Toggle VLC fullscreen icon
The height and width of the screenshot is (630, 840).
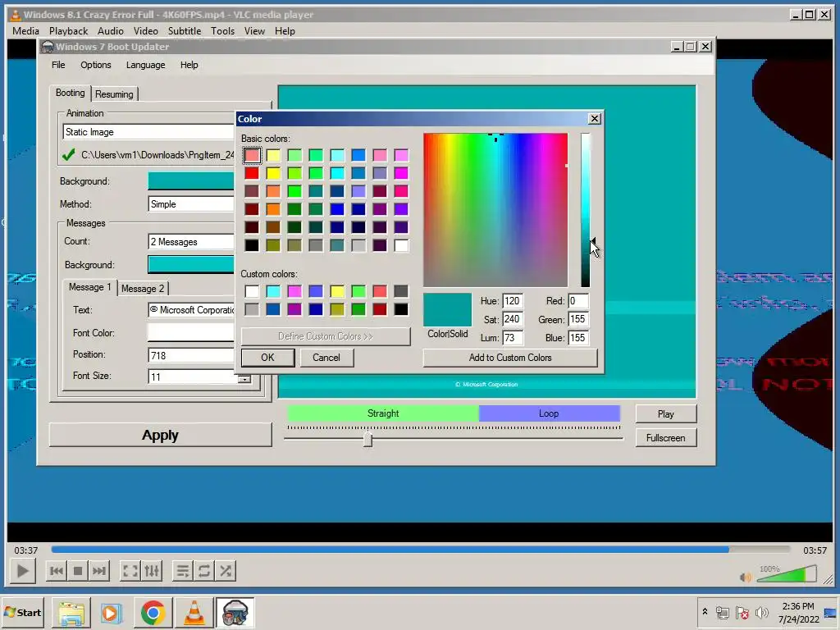point(130,571)
